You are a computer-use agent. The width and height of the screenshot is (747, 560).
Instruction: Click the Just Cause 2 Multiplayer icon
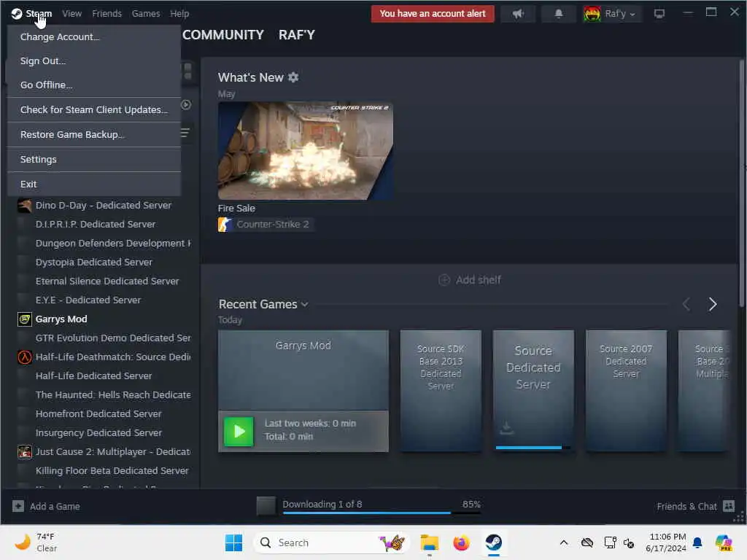pyautogui.click(x=25, y=451)
